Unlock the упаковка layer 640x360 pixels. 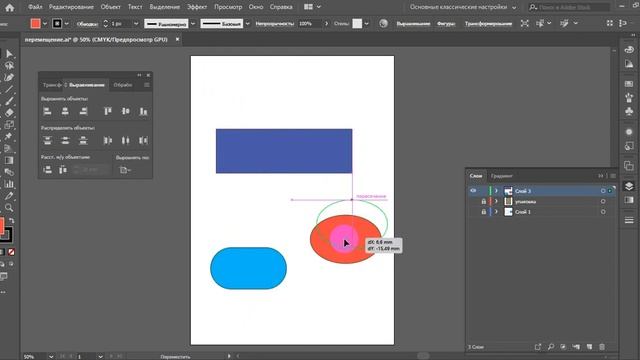point(484,201)
